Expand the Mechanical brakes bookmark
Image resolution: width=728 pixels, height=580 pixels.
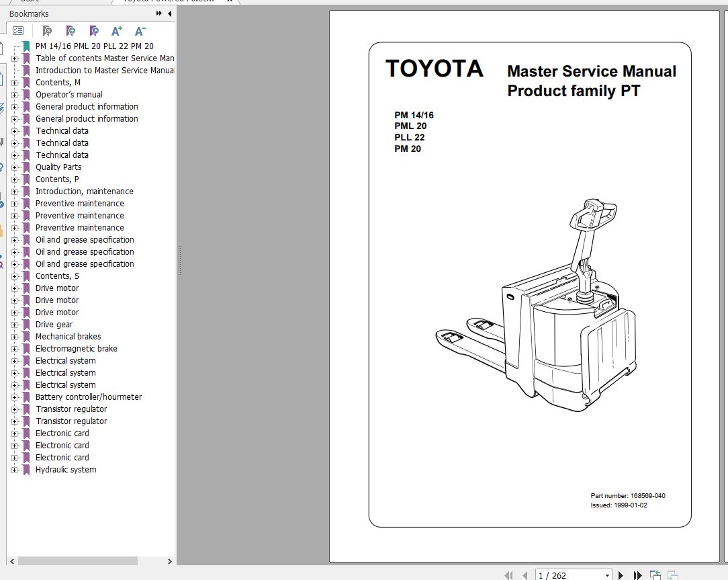click(x=14, y=337)
